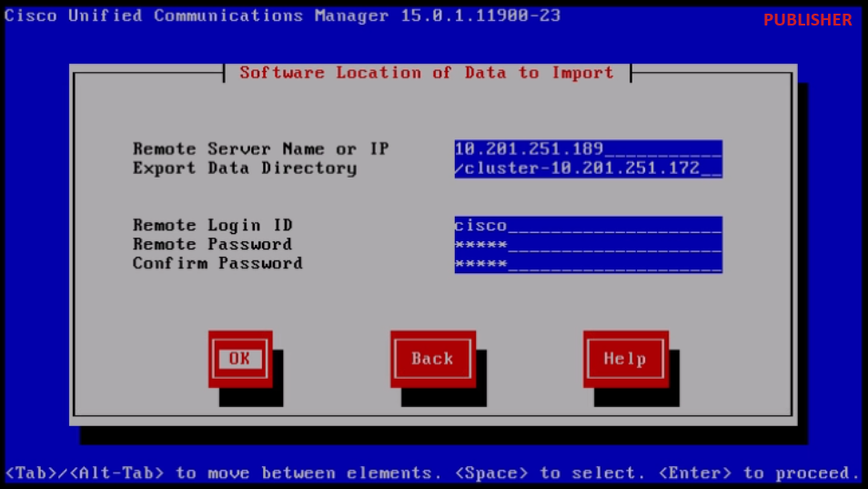This screenshot has height=489, width=868.
Task: Click the 'Remote Server Name or IP' label
Action: point(261,149)
